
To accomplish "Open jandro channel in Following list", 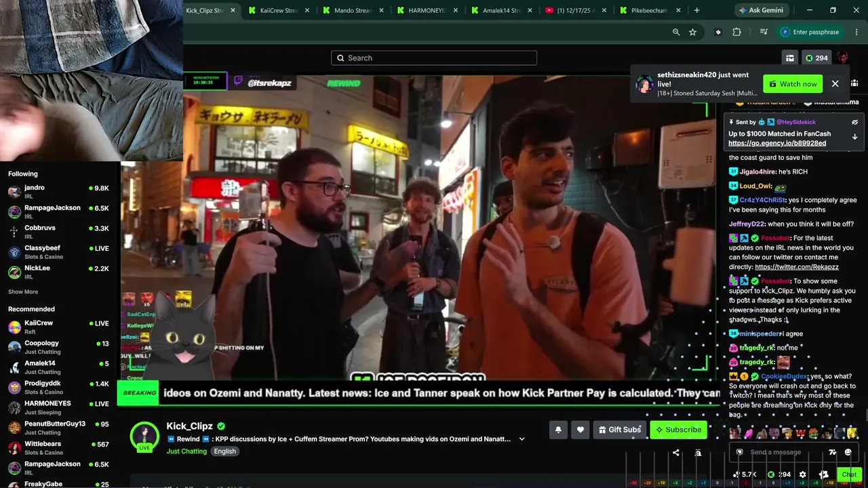I will (x=58, y=191).
